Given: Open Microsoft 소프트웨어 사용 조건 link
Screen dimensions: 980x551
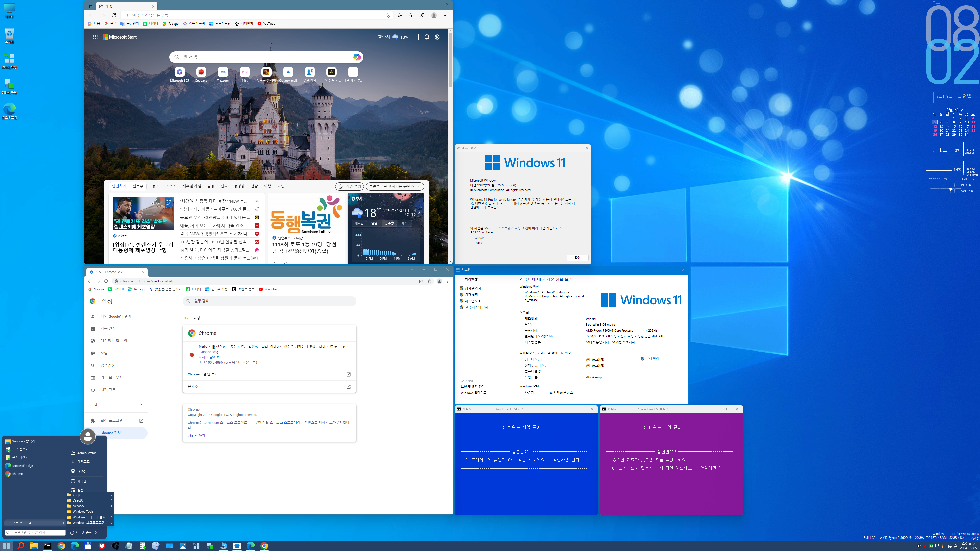Looking at the screenshot, I should [x=506, y=228].
